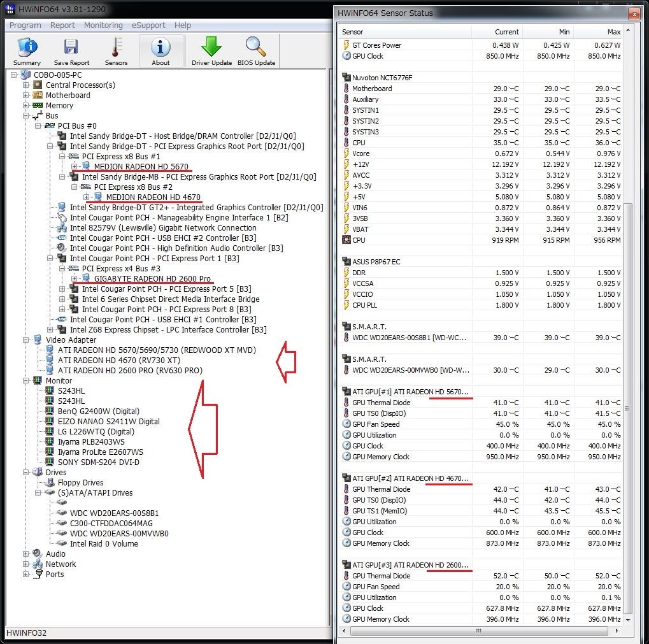Expand the Central Processor(s) node
The image size is (649, 644).
coord(25,85)
